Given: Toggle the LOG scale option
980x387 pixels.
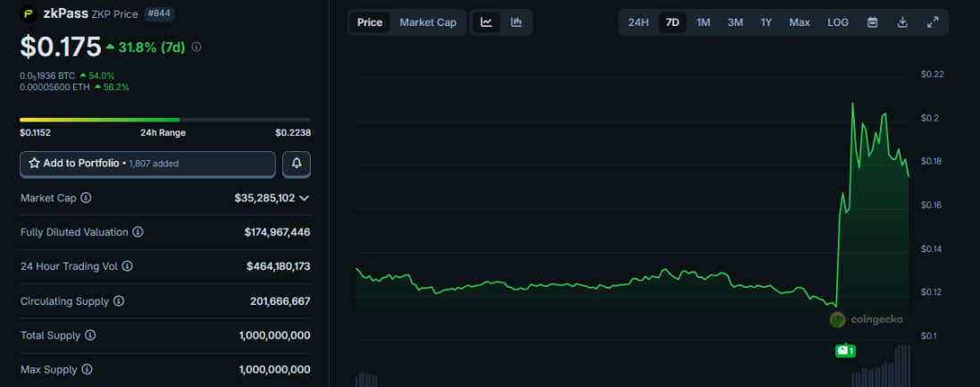Looking at the screenshot, I should [x=838, y=22].
